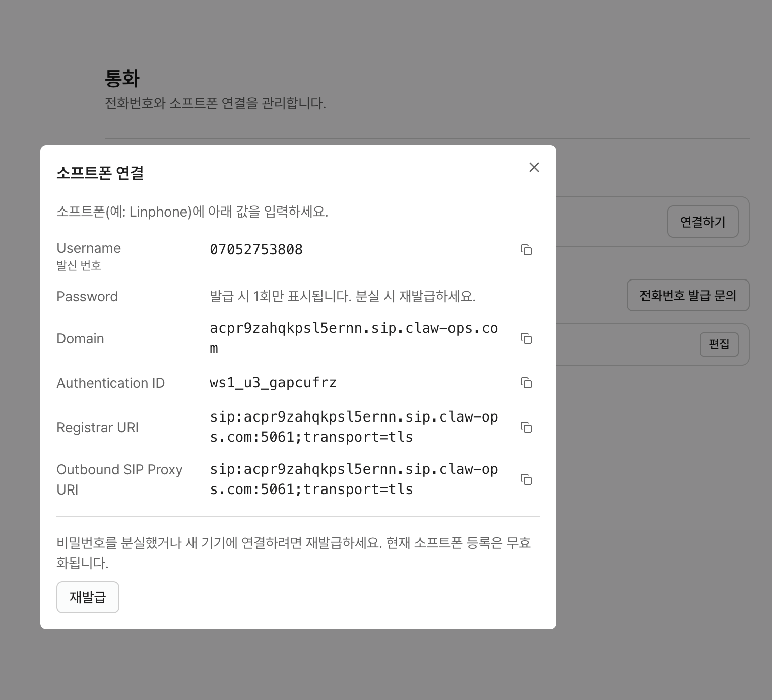Click the dialog title 소프트폰 연결
This screenshot has height=700, width=772.
tap(100, 173)
